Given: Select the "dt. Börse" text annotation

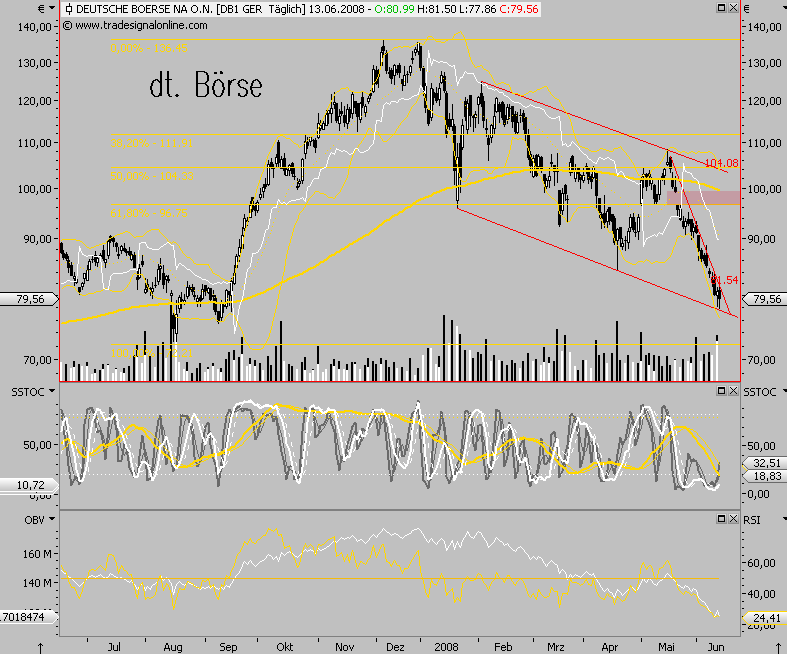Looking at the screenshot, I should tap(206, 86).
